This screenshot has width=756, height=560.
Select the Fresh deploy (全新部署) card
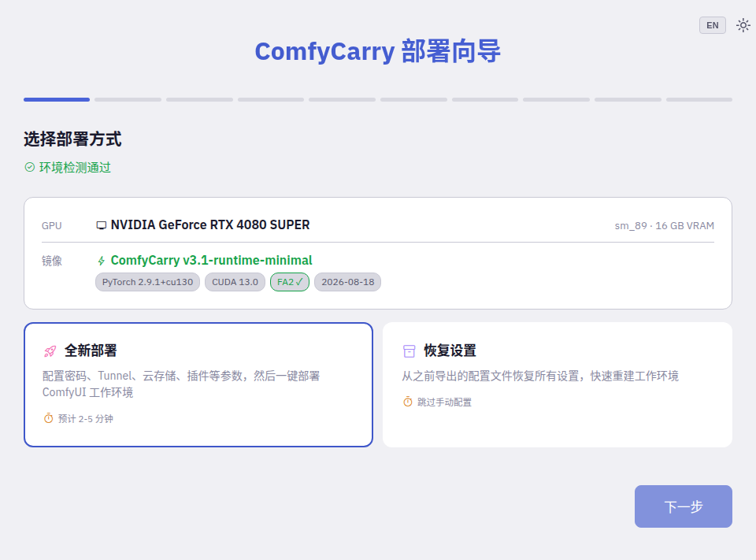coord(198,385)
